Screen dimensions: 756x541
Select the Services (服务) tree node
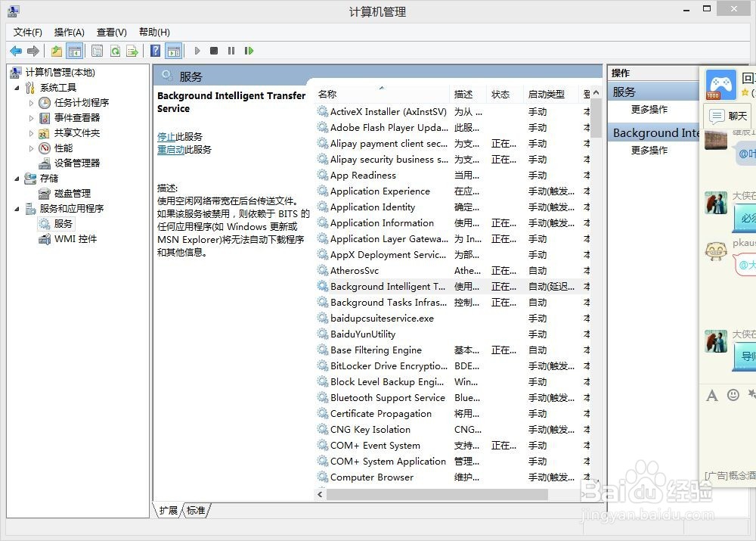point(63,224)
